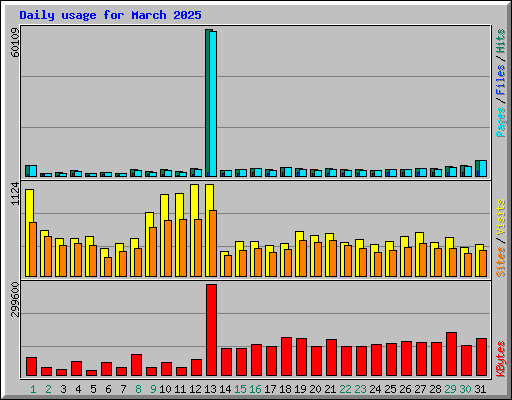Click day label 6 on x-axis
The height and width of the screenshot is (400, 512).
[108, 389]
